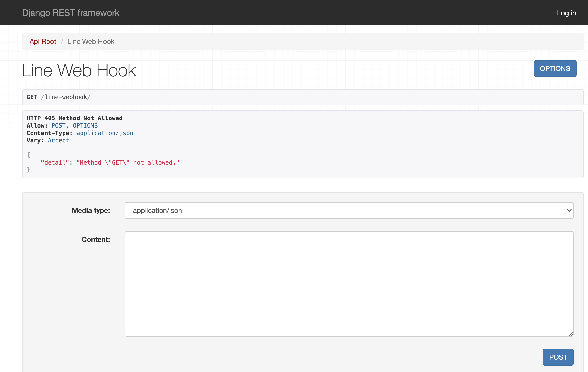Click the HTTP 405 Method Not Allowed line
Screen dimensions: 588x372
tap(74, 118)
